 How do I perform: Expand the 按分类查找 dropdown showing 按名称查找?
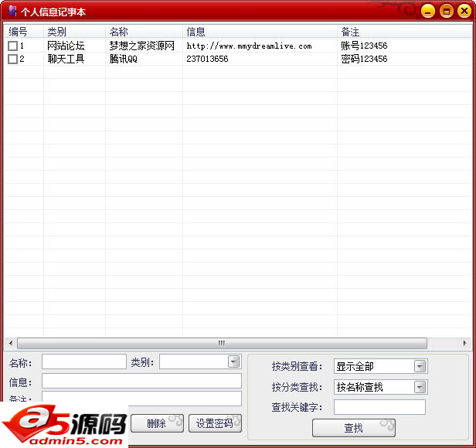(x=420, y=387)
